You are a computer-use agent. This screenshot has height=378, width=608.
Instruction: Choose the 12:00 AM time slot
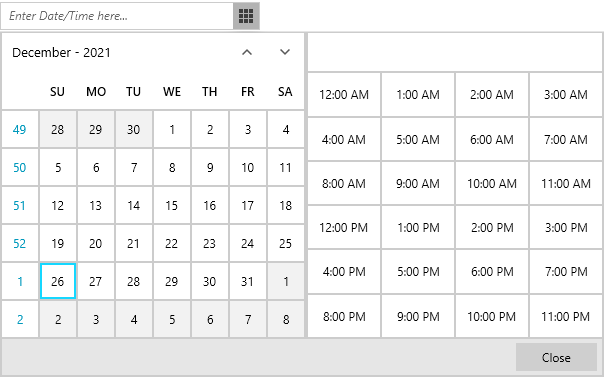344,95
